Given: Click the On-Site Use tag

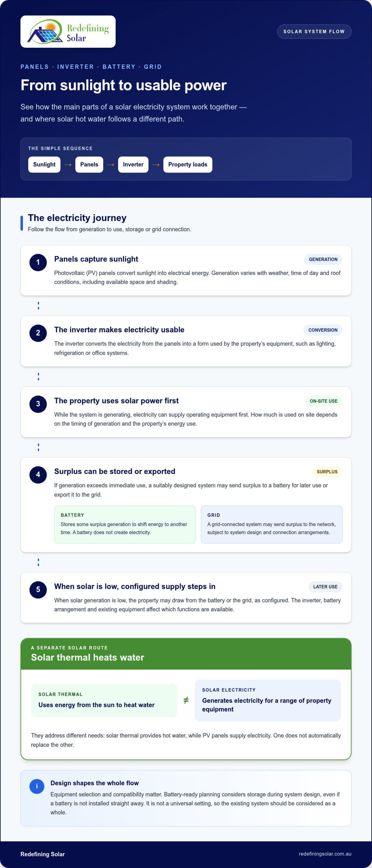Looking at the screenshot, I should coord(324,401).
